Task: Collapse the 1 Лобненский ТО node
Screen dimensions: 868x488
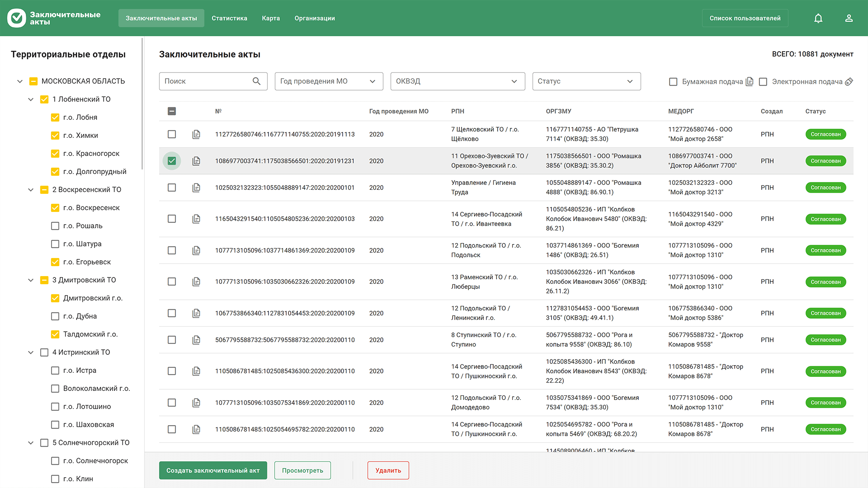Action: click(31, 99)
